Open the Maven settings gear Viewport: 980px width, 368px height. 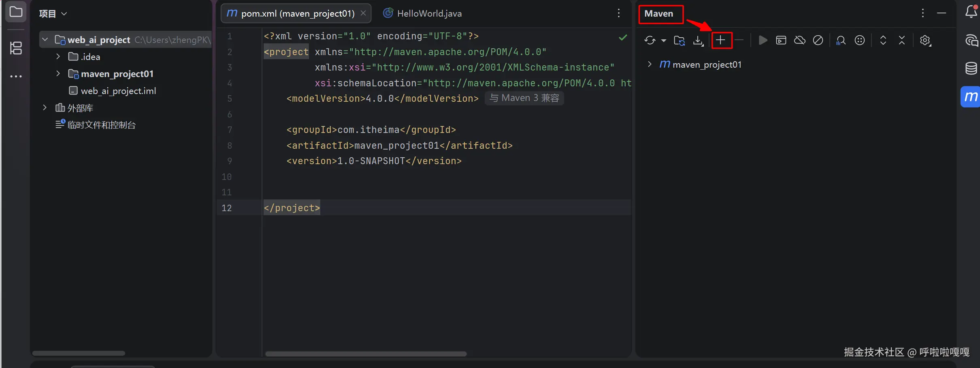point(925,40)
